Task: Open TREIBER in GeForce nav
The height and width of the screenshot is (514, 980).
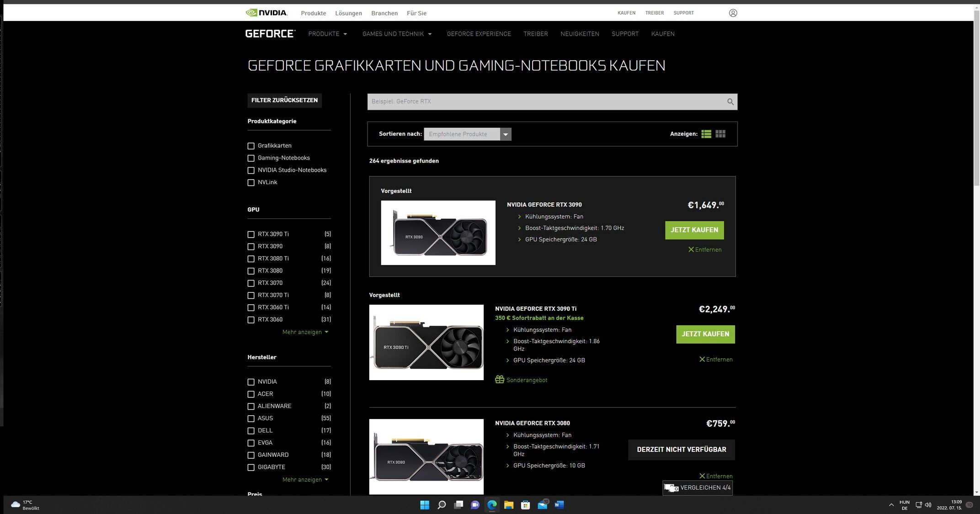Action: pos(536,34)
